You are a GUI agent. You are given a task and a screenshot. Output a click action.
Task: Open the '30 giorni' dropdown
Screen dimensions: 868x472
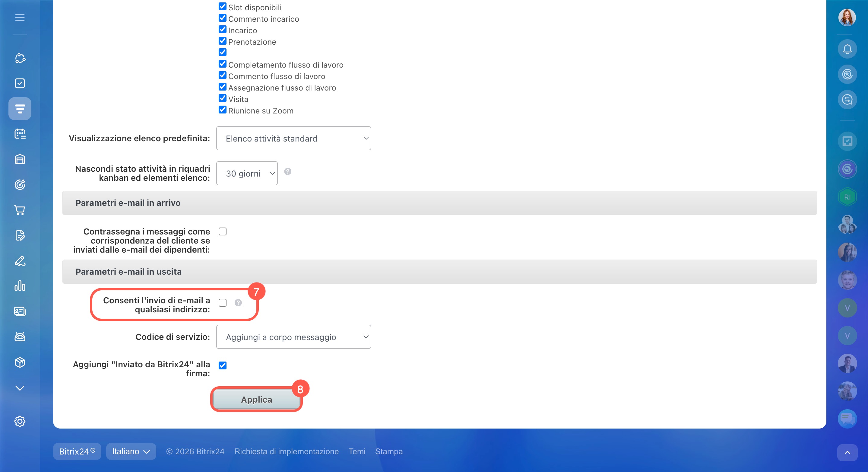(x=247, y=173)
